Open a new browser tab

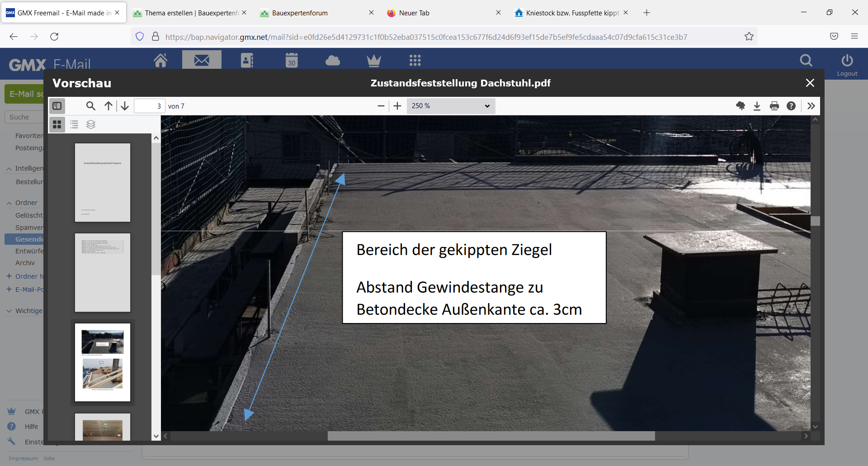pos(647,13)
